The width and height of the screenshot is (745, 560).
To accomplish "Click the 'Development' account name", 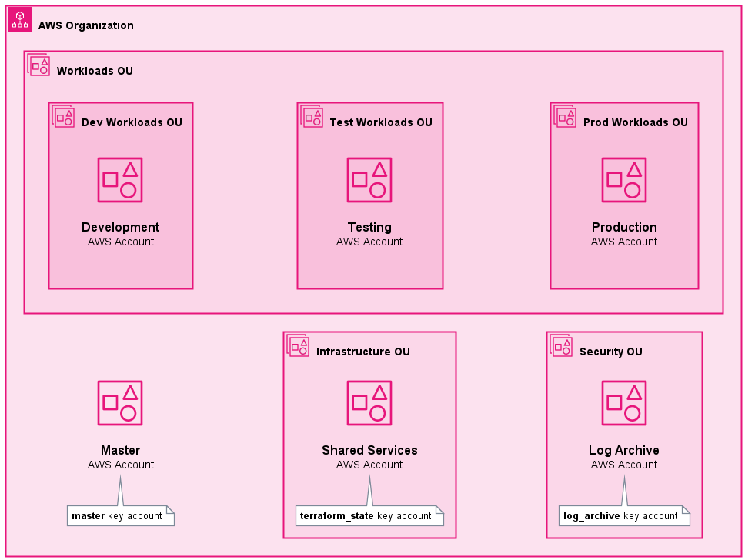I will pyautogui.click(x=121, y=227).
